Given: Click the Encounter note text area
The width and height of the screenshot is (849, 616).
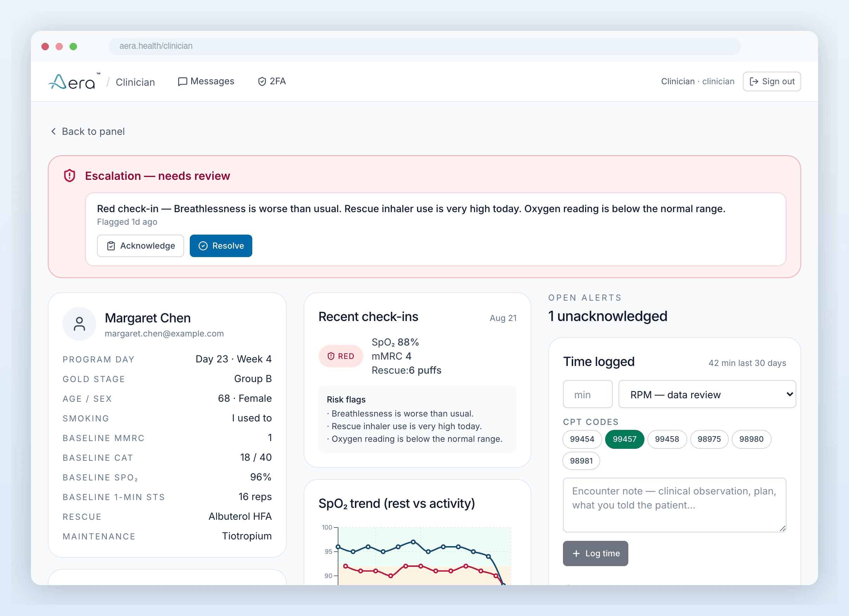Looking at the screenshot, I should click(x=675, y=505).
